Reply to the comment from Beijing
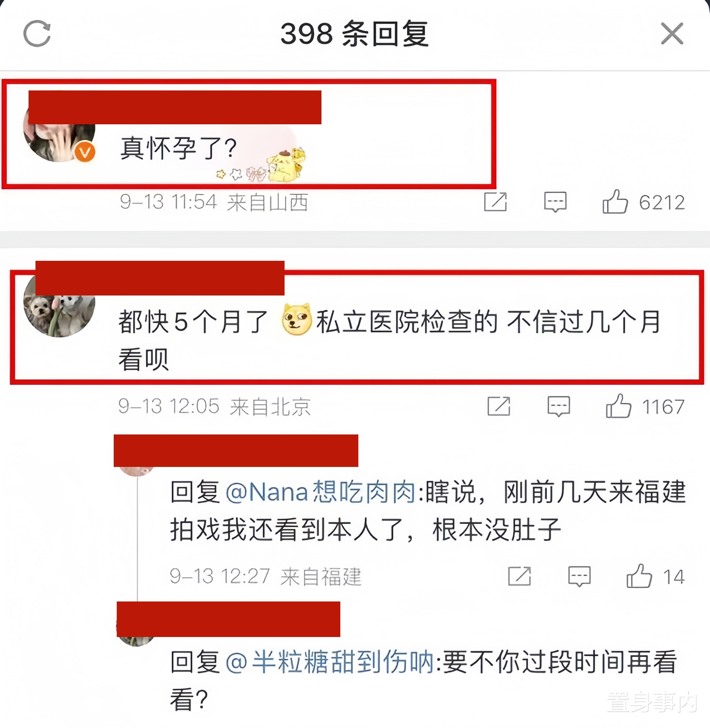The image size is (710, 728). (559, 406)
